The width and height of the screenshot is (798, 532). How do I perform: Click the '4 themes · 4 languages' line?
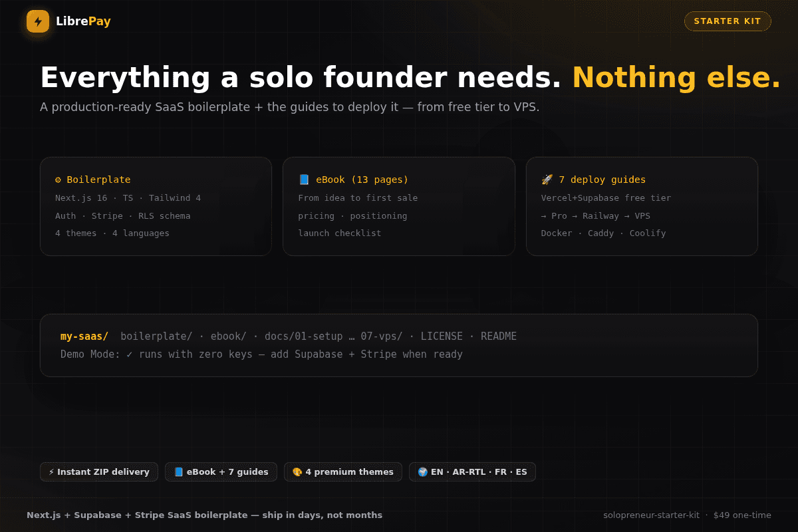coord(112,233)
